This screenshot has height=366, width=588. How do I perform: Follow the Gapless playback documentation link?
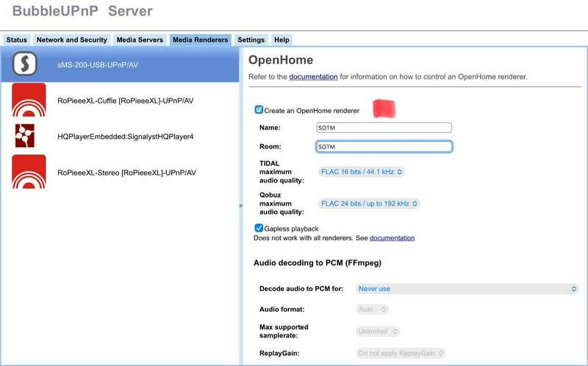tap(392, 238)
